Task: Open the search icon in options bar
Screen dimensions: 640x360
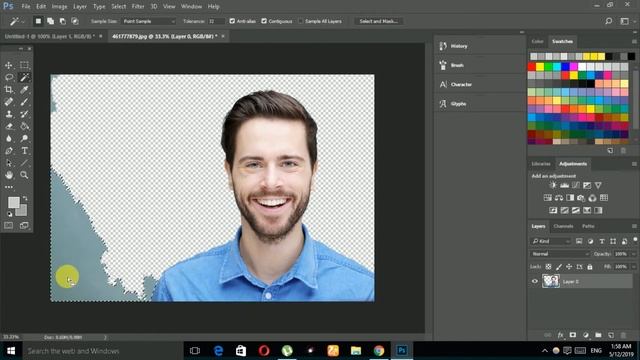Action: [609, 21]
